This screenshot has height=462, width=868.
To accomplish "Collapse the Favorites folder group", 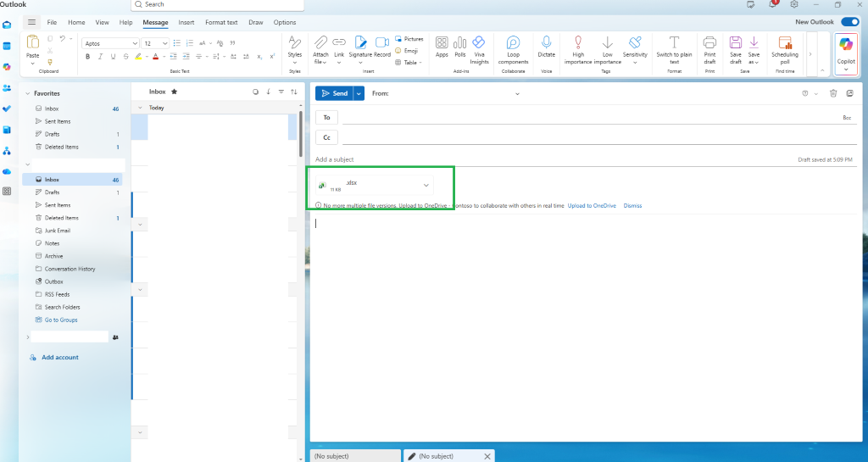I will tap(28, 93).
